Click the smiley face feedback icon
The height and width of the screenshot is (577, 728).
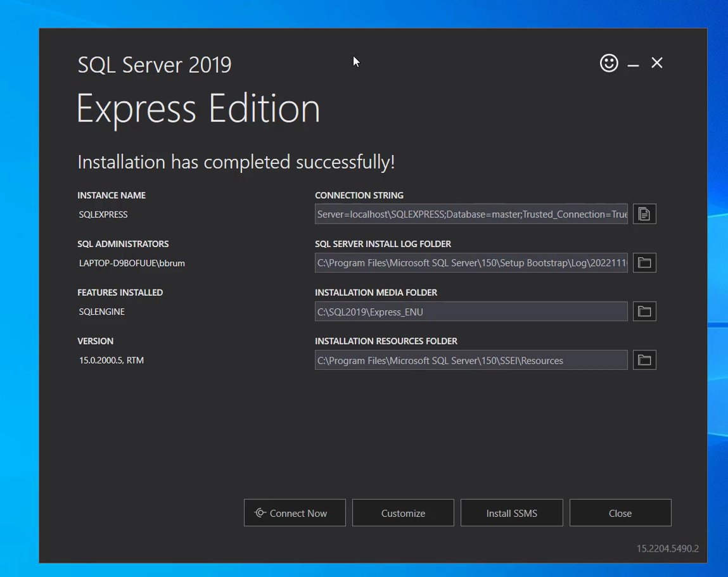pos(609,63)
